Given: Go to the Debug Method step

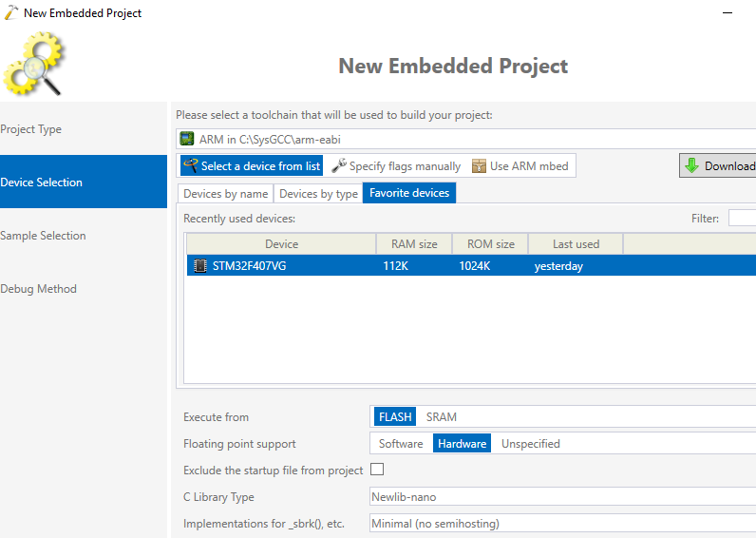Looking at the screenshot, I should [39, 289].
